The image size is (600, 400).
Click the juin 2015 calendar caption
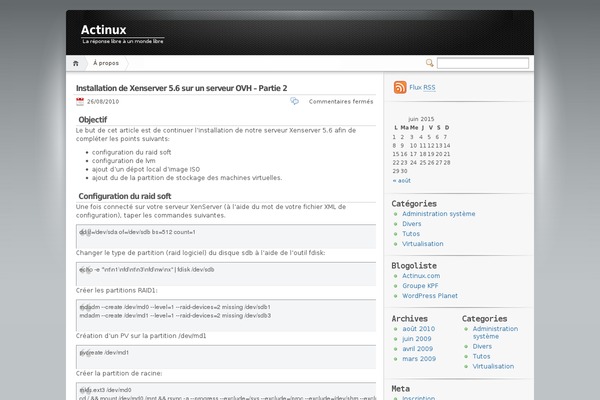(421, 119)
